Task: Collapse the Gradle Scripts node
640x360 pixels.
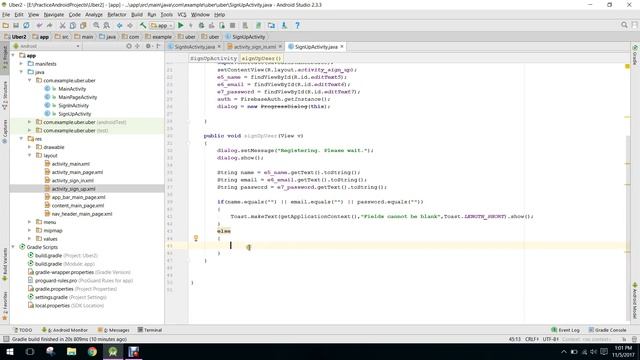Action: (x=13, y=247)
